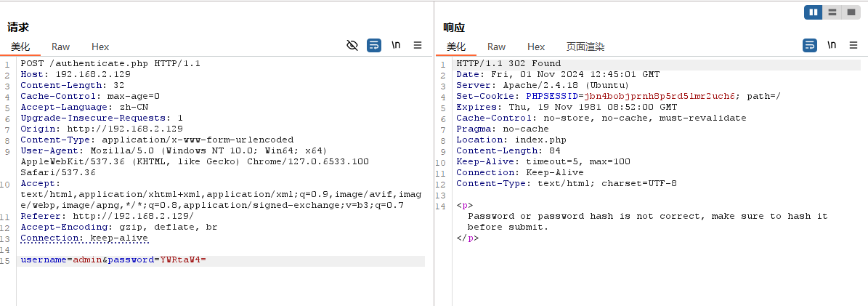Open the response 页面渲染 render tab

[585, 47]
